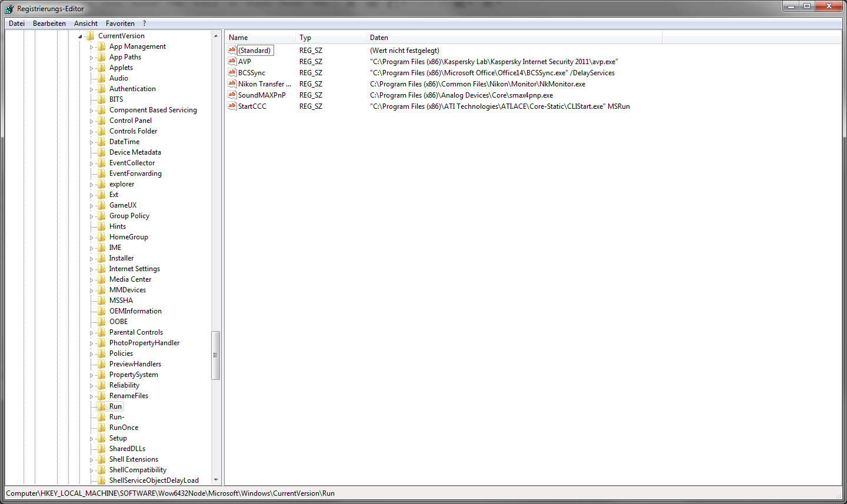Click the string icon of (Standard) value
The height and width of the screenshot is (504, 847).
(232, 50)
